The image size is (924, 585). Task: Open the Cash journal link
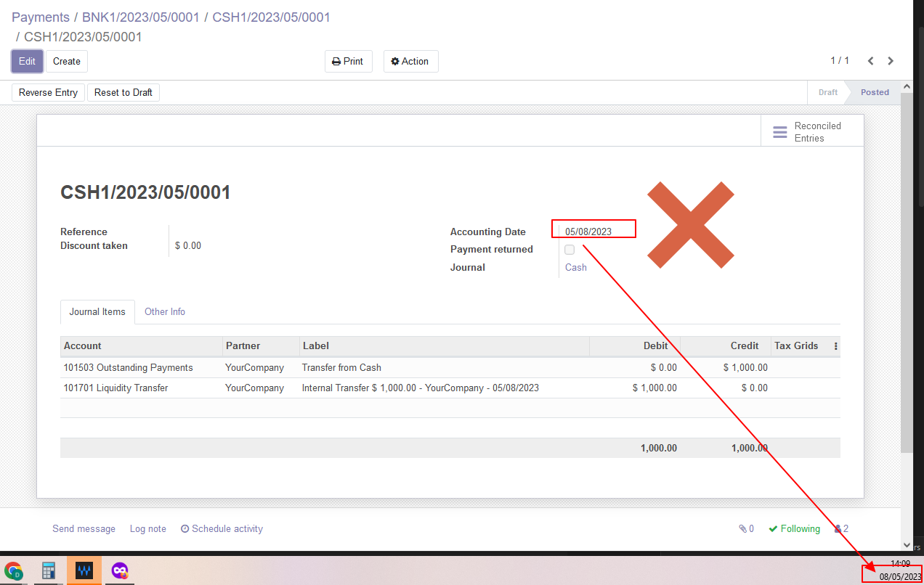[575, 267]
